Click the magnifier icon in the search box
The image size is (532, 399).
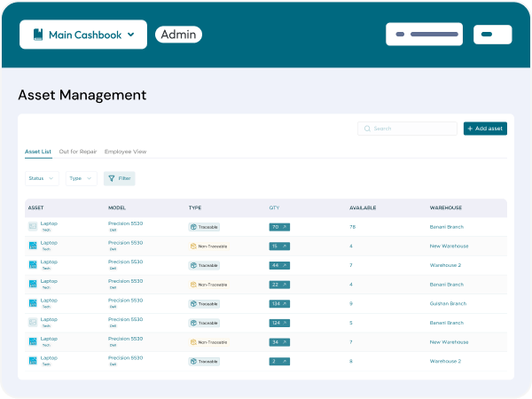click(367, 129)
